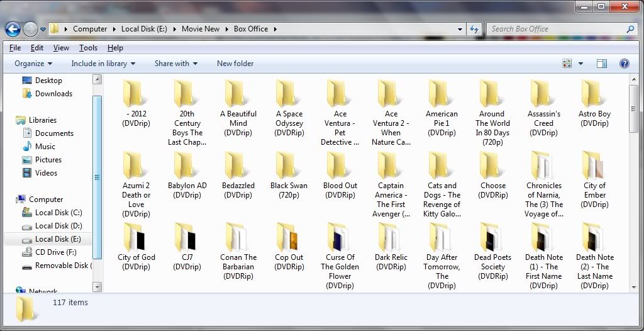Select Around The World In 80 Days folder
The image size is (644, 331).
[x=492, y=112]
